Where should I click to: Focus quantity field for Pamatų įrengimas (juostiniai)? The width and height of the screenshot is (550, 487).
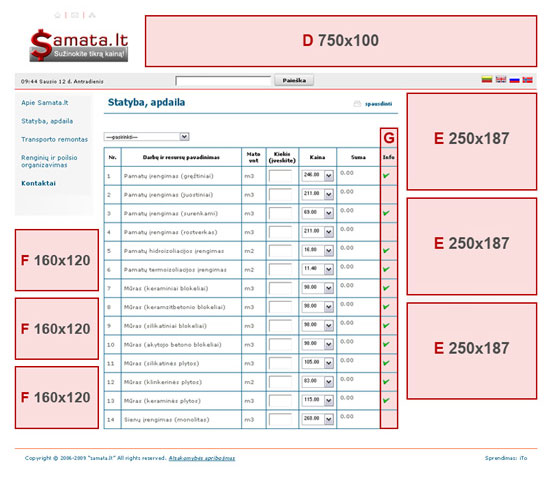click(280, 194)
